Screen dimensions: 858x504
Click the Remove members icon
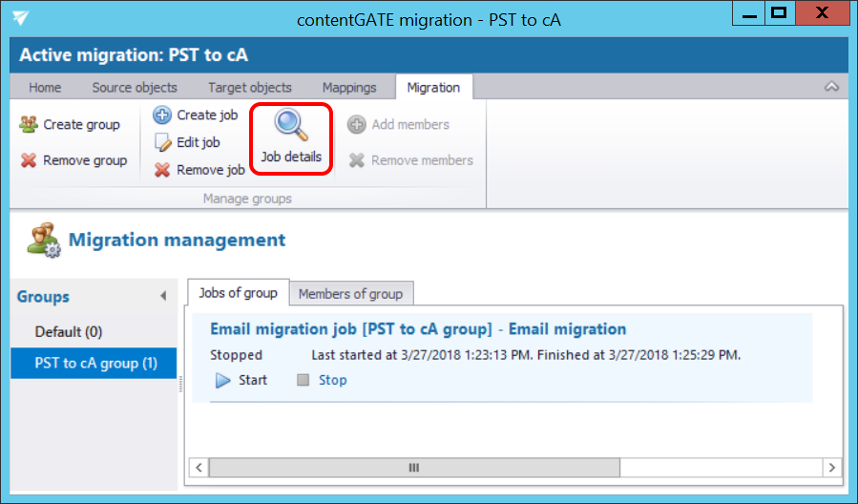357,160
